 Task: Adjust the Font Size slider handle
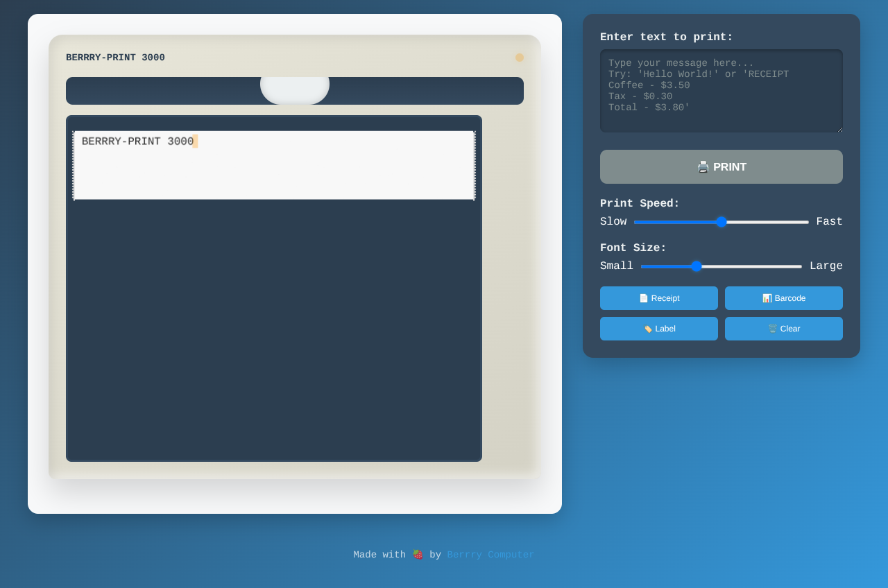click(x=697, y=266)
